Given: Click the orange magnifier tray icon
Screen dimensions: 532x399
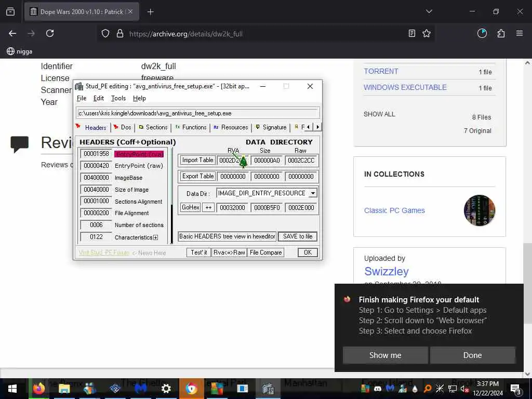Looking at the screenshot, I should coord(428,389).
